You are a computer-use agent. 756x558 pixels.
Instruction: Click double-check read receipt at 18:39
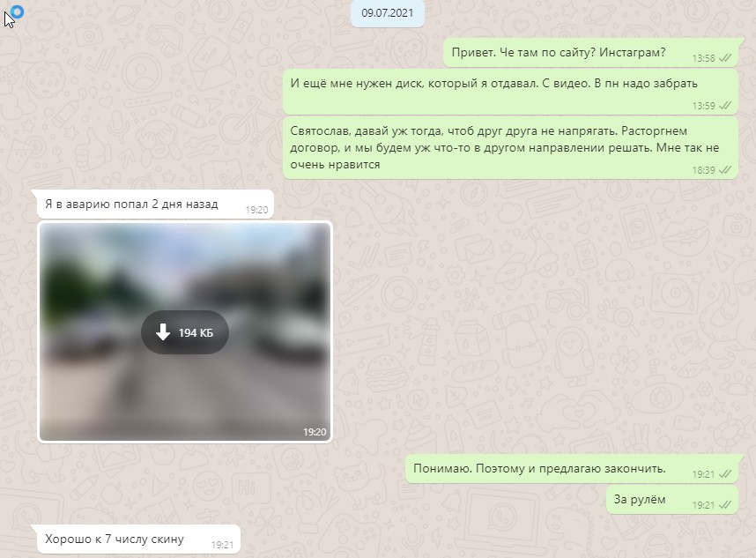point(724,170)
